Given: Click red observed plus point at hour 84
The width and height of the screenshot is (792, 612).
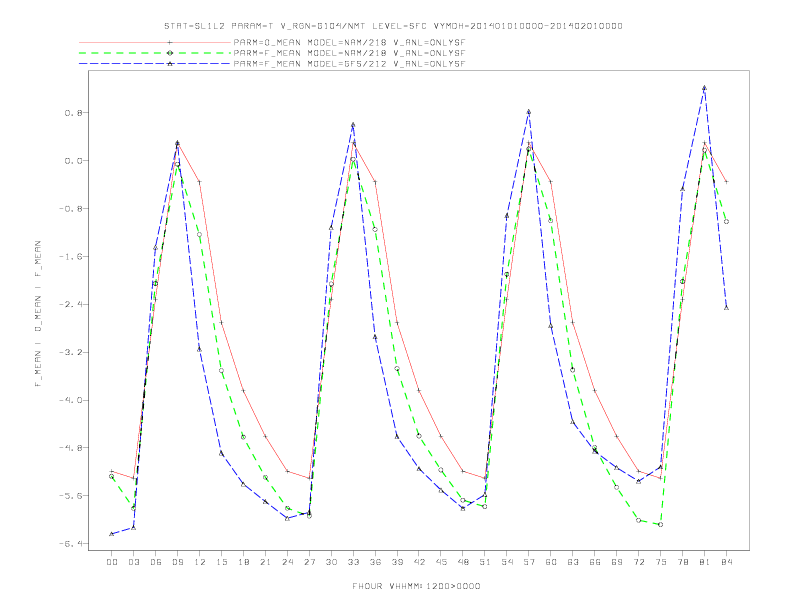Looking at the screenshot, I should click(727, 182).
